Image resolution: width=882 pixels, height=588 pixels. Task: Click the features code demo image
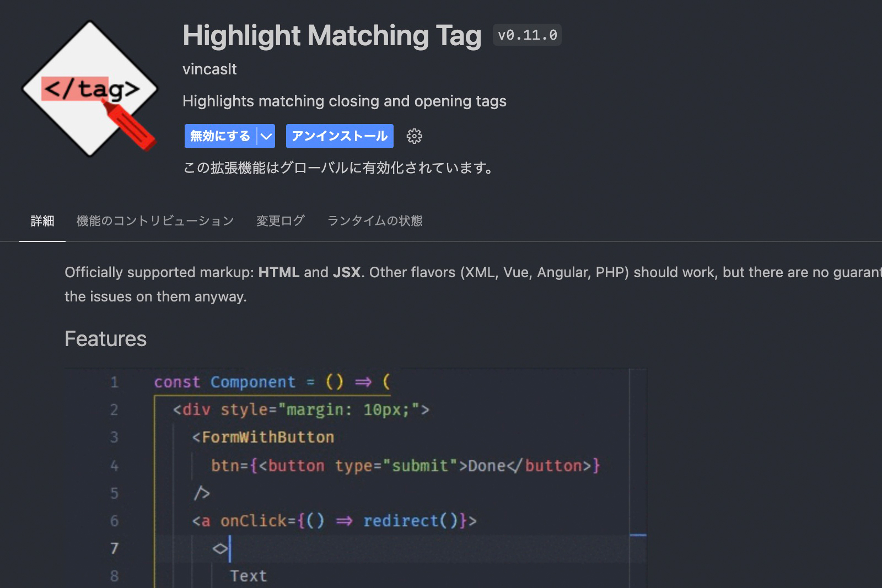coord(356,478)
